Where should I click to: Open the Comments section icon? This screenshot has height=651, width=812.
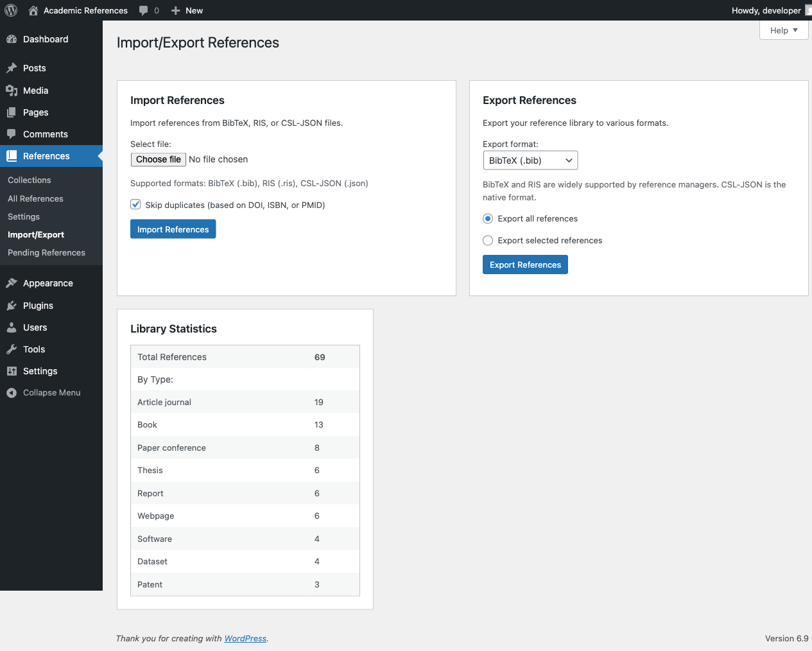click(x=14, y=134)
